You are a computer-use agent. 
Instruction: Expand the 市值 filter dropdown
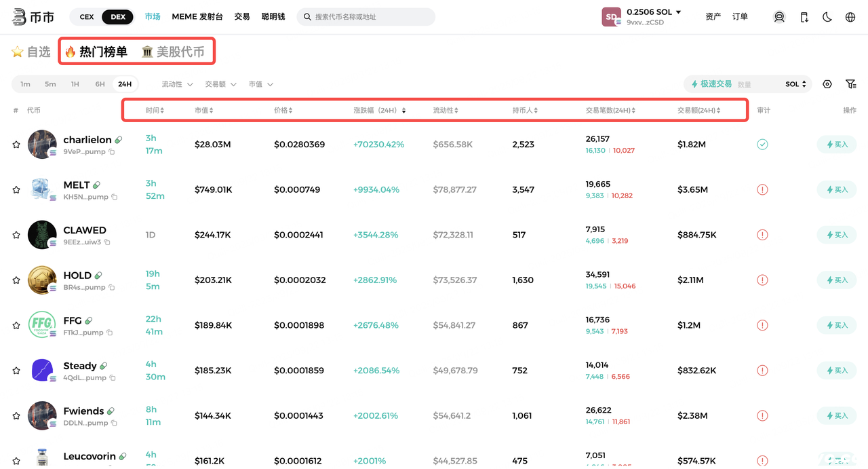(x=260, y=84)
